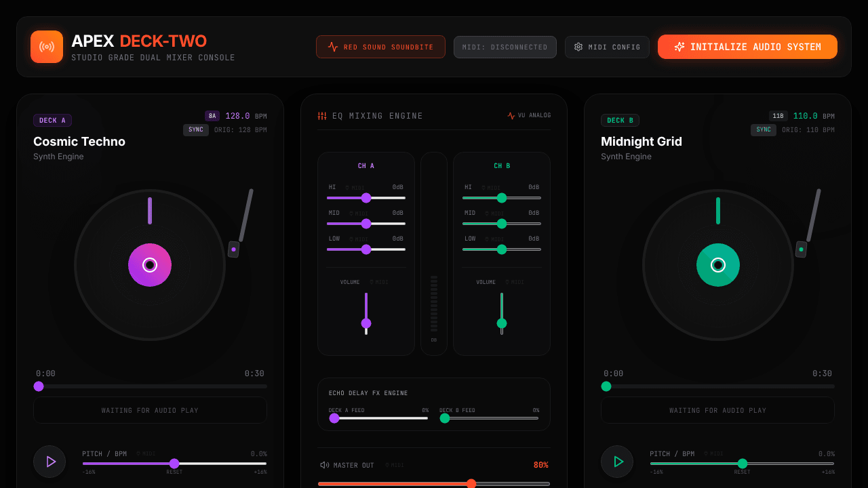Click Deck A tonearm head
This screenshot has width=868, height=488.
233,249
